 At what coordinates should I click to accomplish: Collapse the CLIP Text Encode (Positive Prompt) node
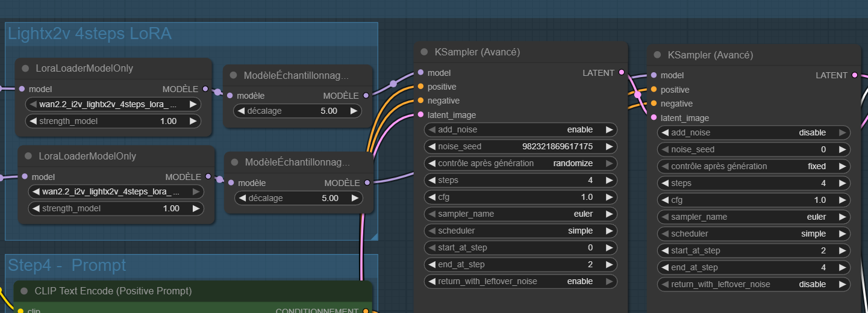tap(24, 291)
